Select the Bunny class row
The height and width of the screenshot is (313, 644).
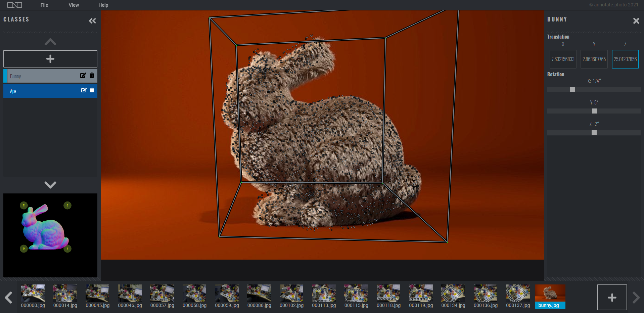click(50, 76)
